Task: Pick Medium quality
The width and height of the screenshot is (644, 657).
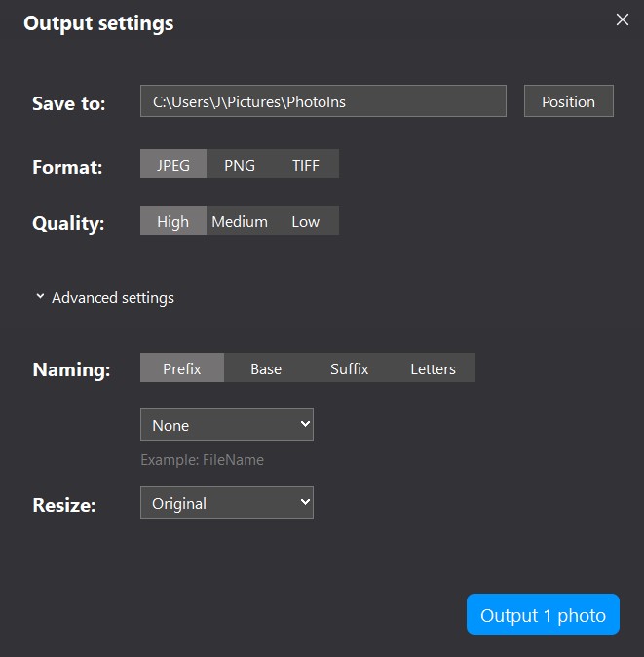Action: (x=240, y=221)
